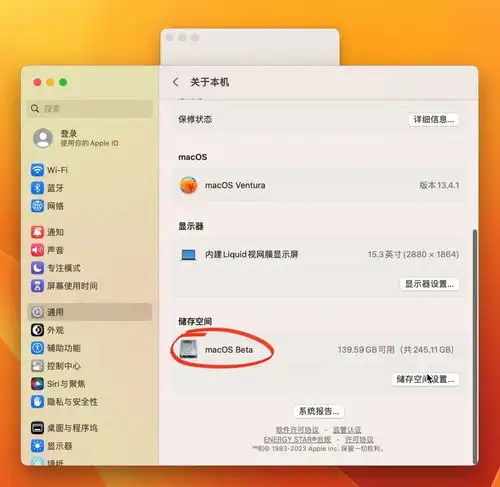Open the Appearance (外观) icon
Image resolution: width=500 pixels, height=487 pixels.
click(x=37, y=330)
